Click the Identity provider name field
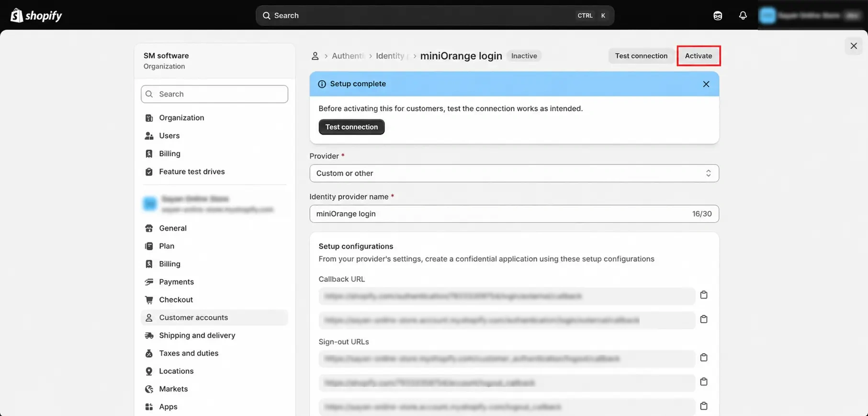 pos(514,214)
